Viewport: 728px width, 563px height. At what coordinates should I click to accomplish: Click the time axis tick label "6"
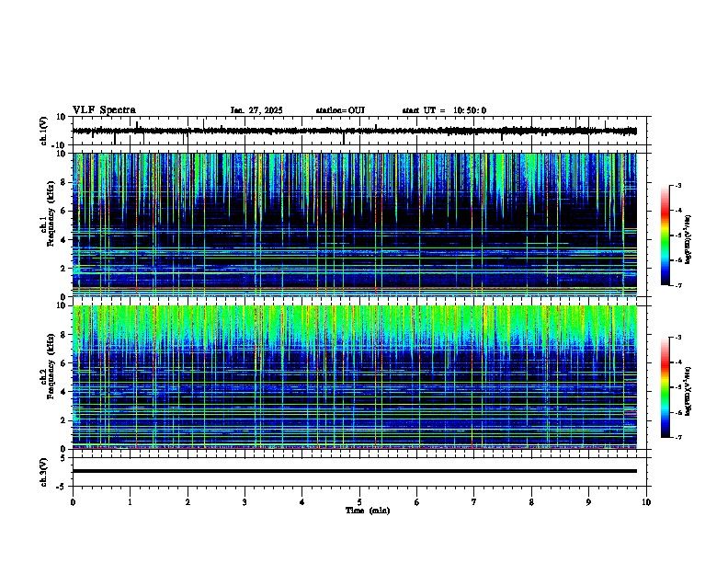(x=417, y=502)
